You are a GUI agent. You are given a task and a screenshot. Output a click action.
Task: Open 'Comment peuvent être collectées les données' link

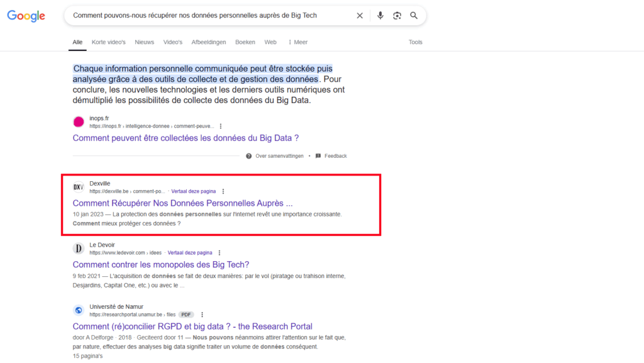[x=186, y=138]
